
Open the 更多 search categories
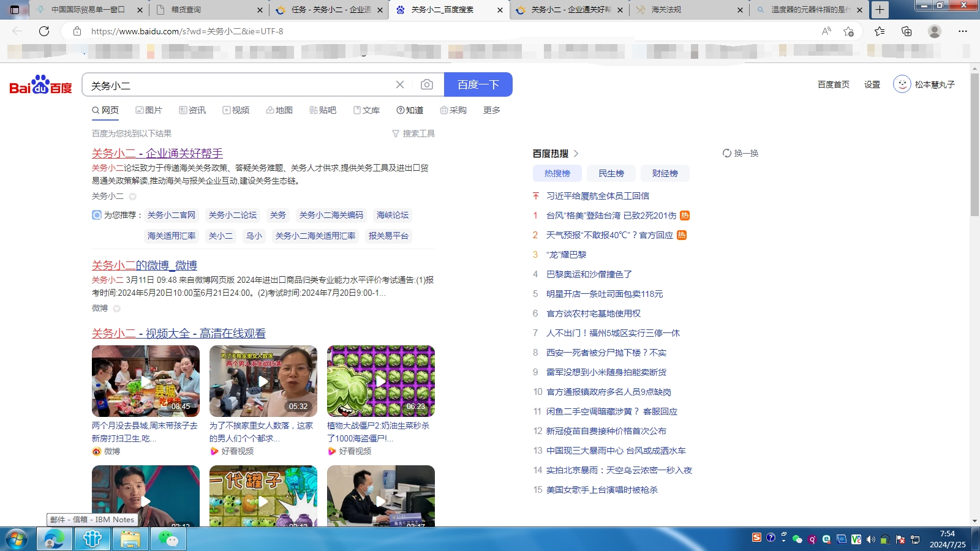click(492, 110)
